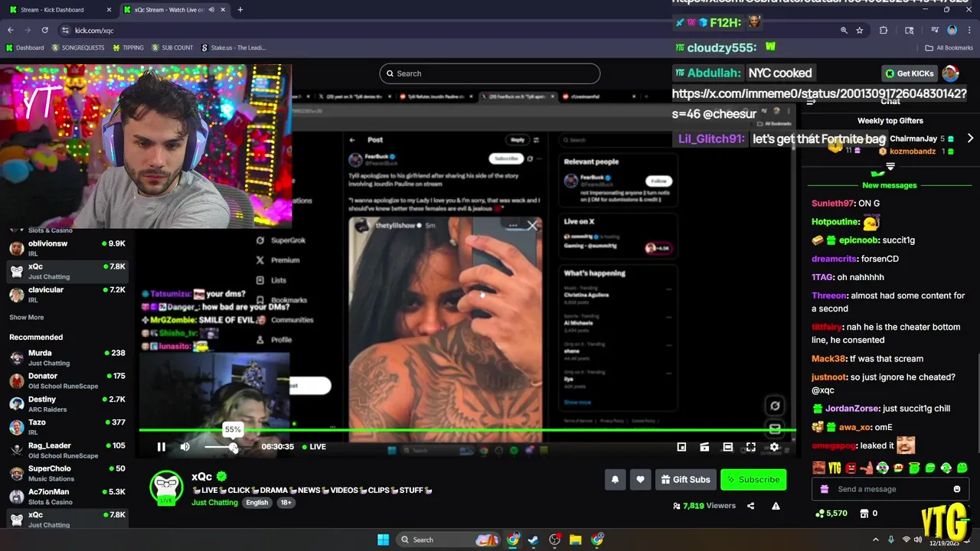Screen dimensions: 980x551
Task: Open the Windows Start menu
Action: pyautogui.click(x=383, y=540)
